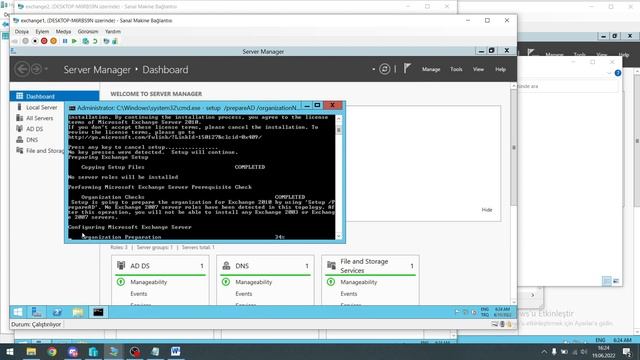This screenshot has height=360, width=640.
Task: Click the green Start VM play icon
Action: click(74, 41)
